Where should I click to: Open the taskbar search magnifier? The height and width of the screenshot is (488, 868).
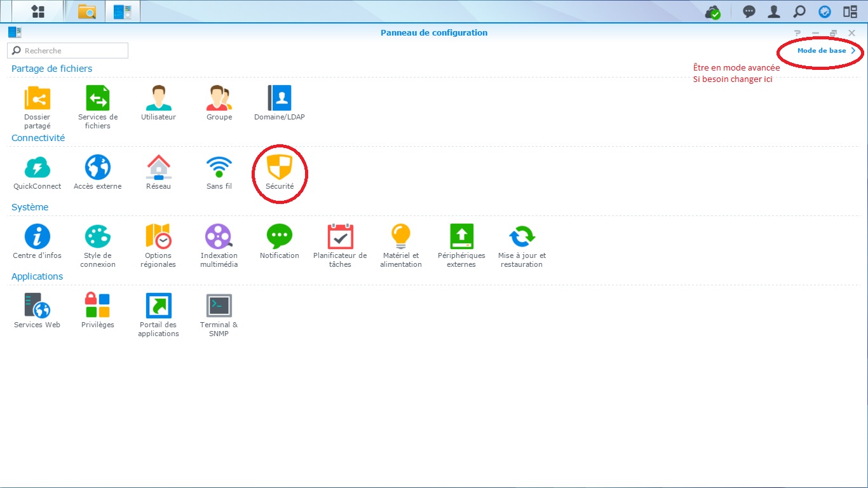pos(799,11)
